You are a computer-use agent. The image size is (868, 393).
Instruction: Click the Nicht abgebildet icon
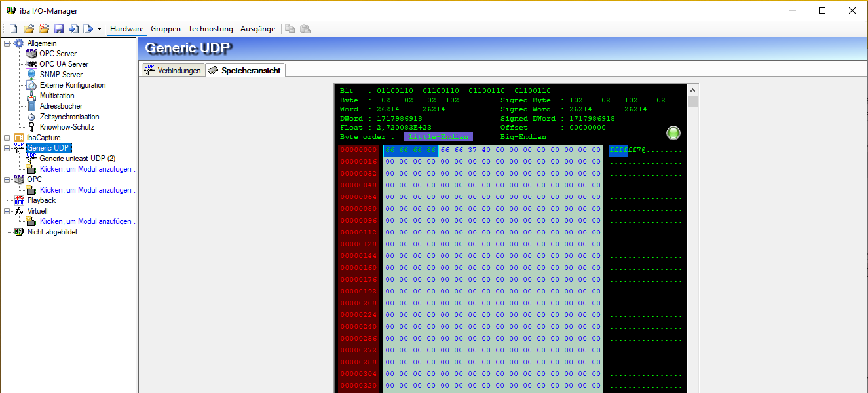[x=19, y=232]
